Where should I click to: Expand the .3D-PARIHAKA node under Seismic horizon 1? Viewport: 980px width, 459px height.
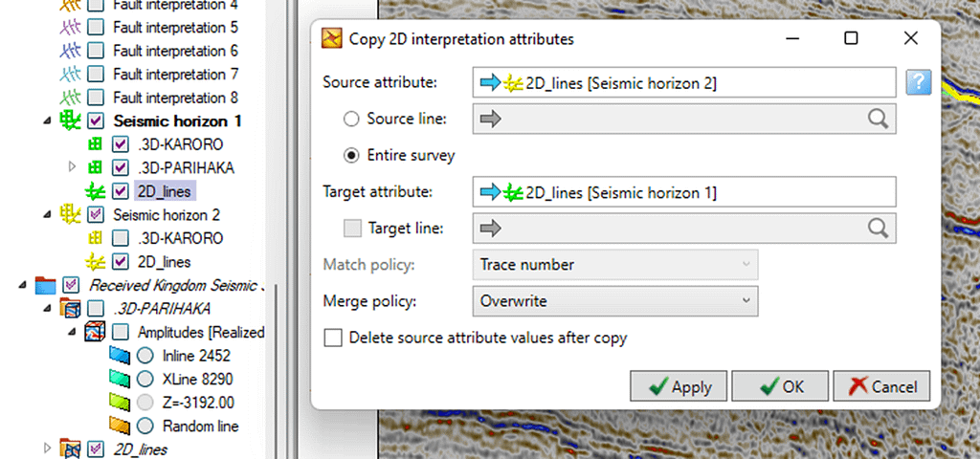(71, 167)
